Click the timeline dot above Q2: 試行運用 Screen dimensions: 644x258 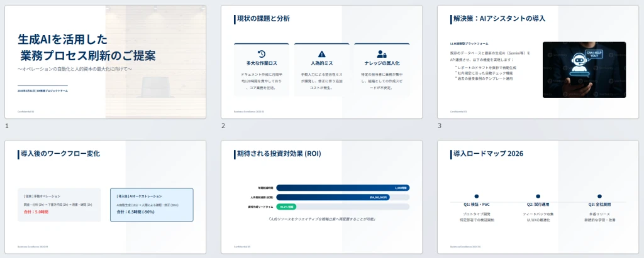(x=538, y=196)
